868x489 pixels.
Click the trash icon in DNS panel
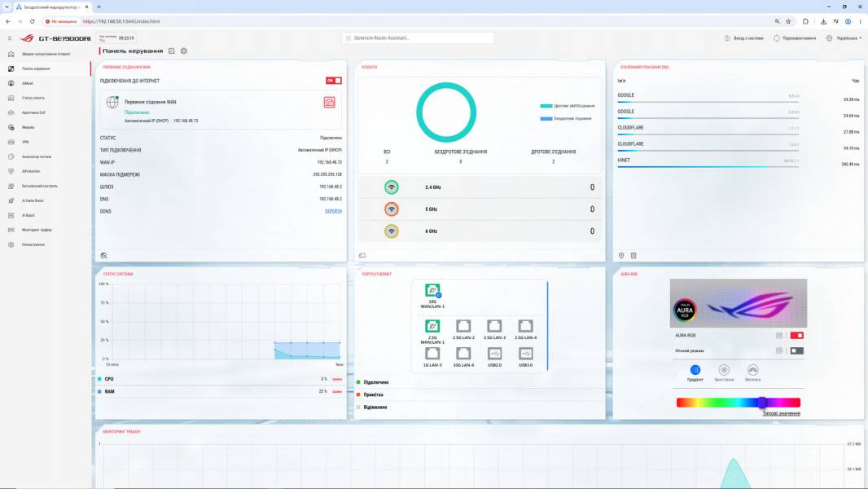(x=633, y=255)
